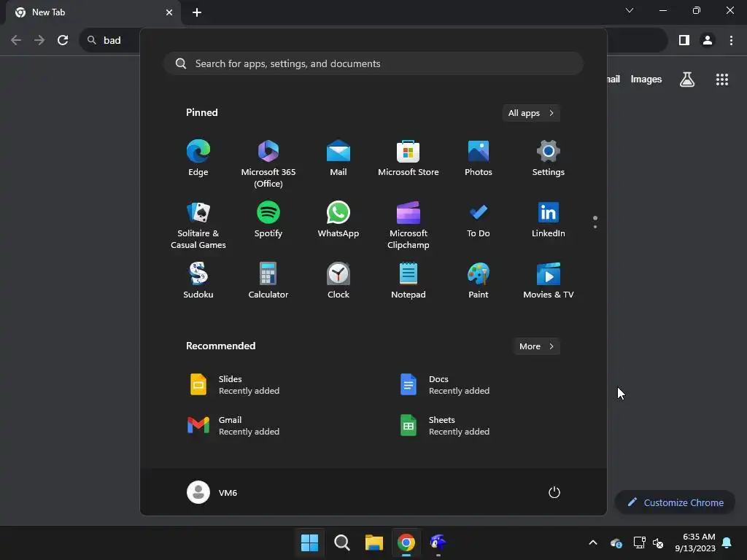This screenshot has width=747, height=560.
Task: Open the Edge browser pinned app
Action: pyautogui.click(x=198, y=158)
